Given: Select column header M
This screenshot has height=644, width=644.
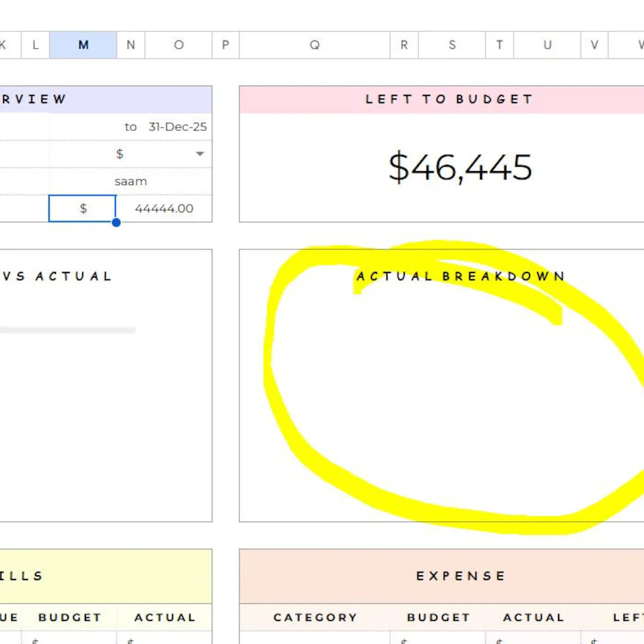Looking at the screenshot, I should click(83, 45).
